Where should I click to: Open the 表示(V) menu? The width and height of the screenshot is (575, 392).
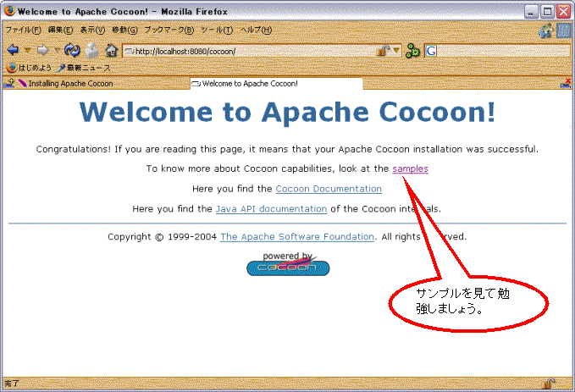[x=92, y=30]
